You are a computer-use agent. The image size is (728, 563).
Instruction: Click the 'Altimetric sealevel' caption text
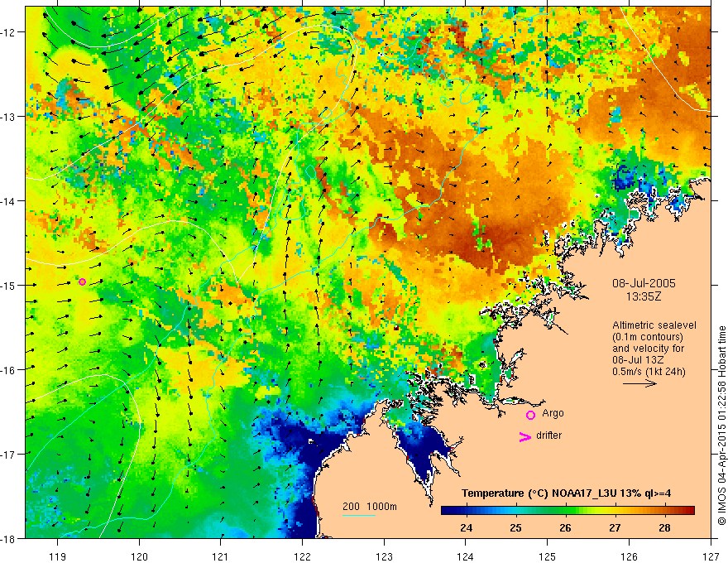click(x=654, y=325)
